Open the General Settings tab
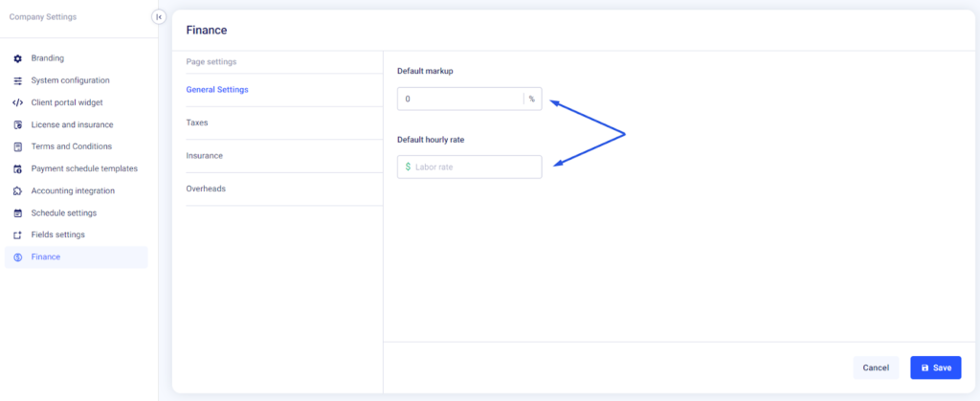The width and height of the screenshot is (980, 401). point(217,90)
